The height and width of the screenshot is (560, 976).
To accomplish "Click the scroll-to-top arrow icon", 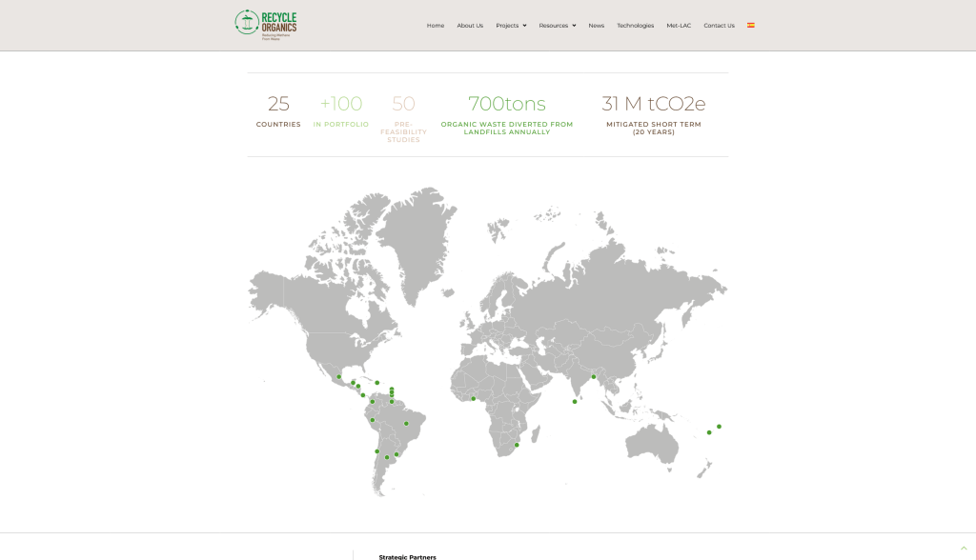I will tap(964, 548).
